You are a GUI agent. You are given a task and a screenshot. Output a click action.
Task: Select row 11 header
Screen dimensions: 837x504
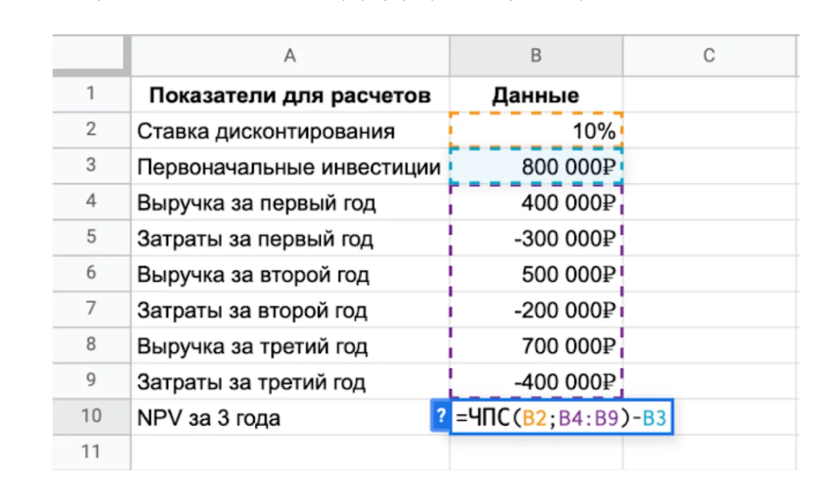(91, 452)
